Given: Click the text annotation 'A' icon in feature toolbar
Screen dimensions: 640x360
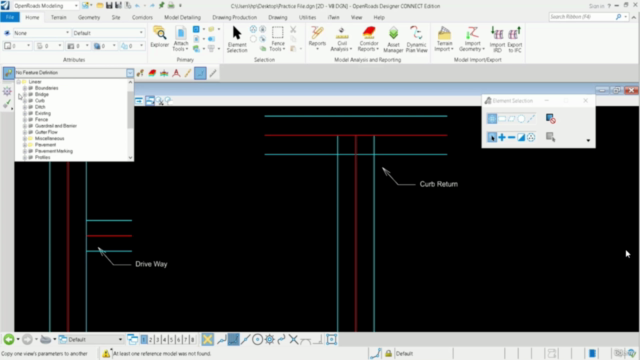Looking at the screenshot, I should pos(176,73).
